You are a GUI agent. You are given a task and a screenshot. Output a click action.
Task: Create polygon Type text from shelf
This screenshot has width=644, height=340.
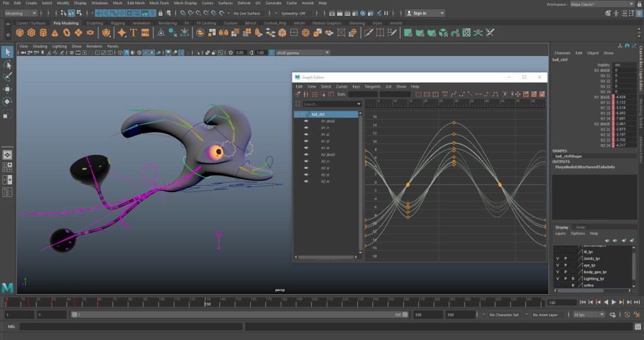133,33
